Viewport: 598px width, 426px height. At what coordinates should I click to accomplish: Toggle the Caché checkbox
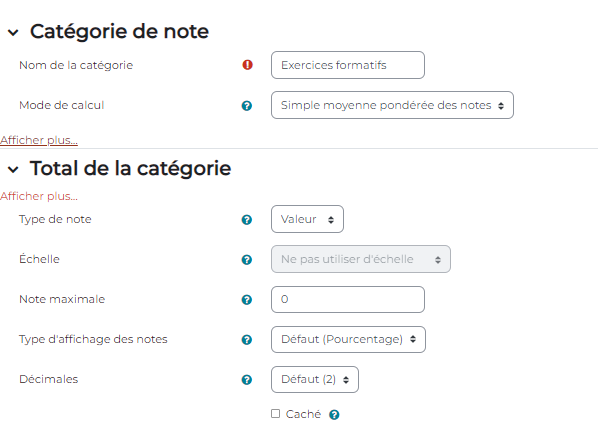click(x=275, y=413)
